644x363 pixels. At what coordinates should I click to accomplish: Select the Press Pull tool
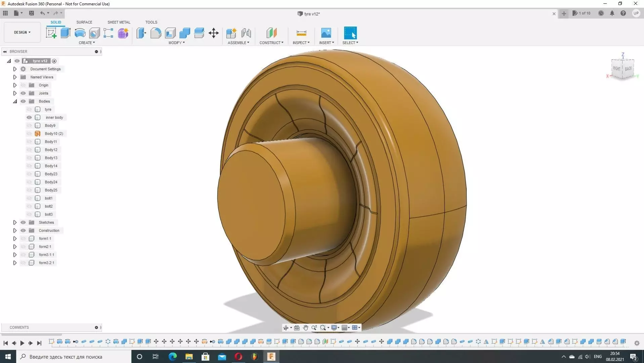(141, 33)
